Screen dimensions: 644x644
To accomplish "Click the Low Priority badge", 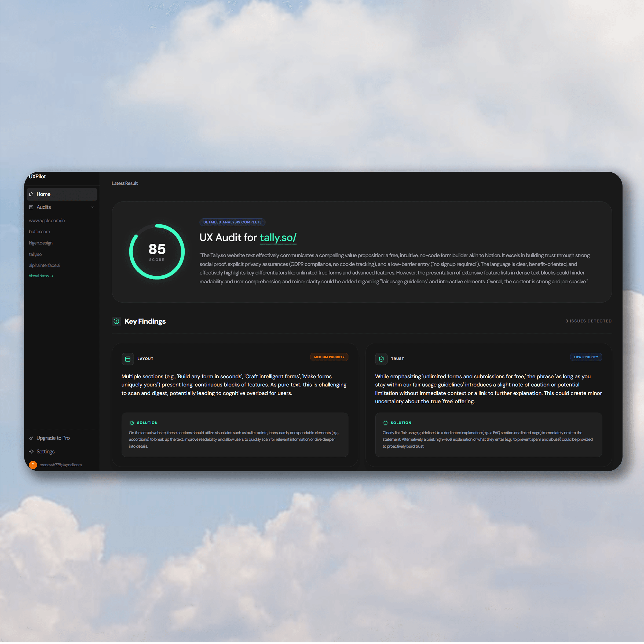I will click(586, 357).
